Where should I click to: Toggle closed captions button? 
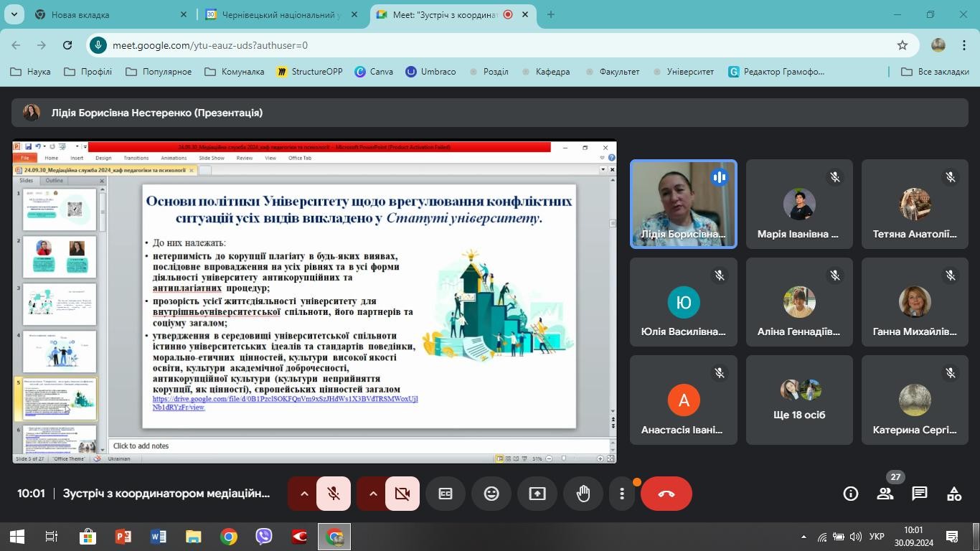[446, 494]
